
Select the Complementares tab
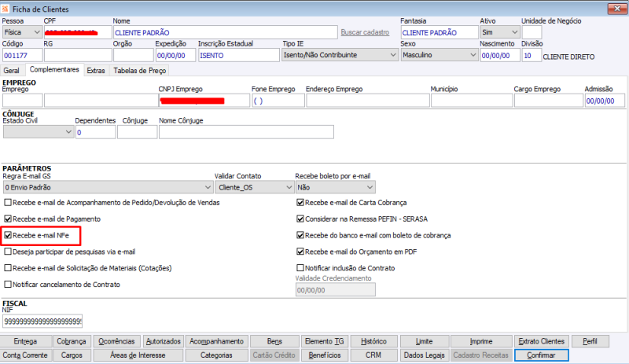pos(54,69)
